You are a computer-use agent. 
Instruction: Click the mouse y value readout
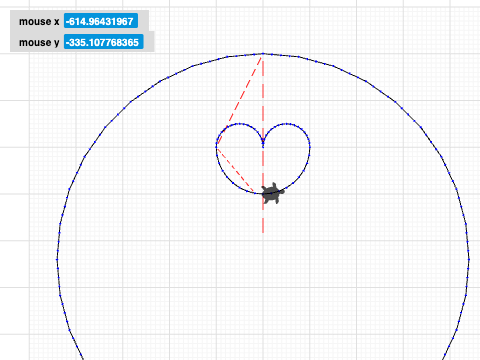pyautogui.click(x=104, y=42)
